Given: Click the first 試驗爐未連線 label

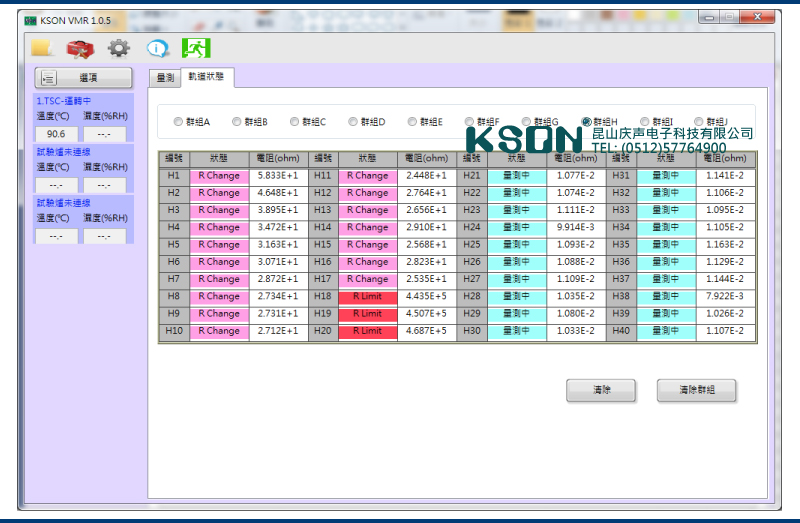Looking at the screenshot, I should pos(63,152).
